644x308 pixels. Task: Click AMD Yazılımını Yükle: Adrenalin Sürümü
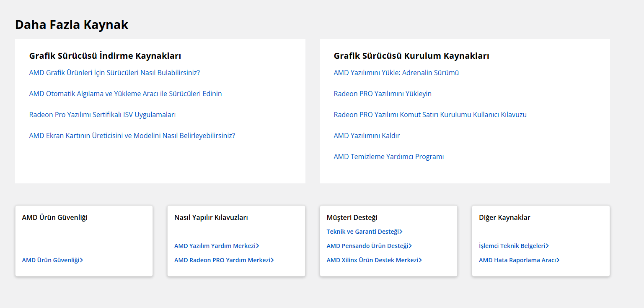pos(396,73)
